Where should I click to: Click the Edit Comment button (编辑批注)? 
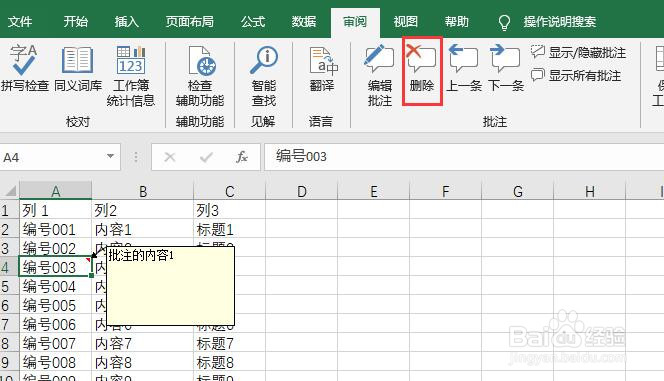click(379, 76)
